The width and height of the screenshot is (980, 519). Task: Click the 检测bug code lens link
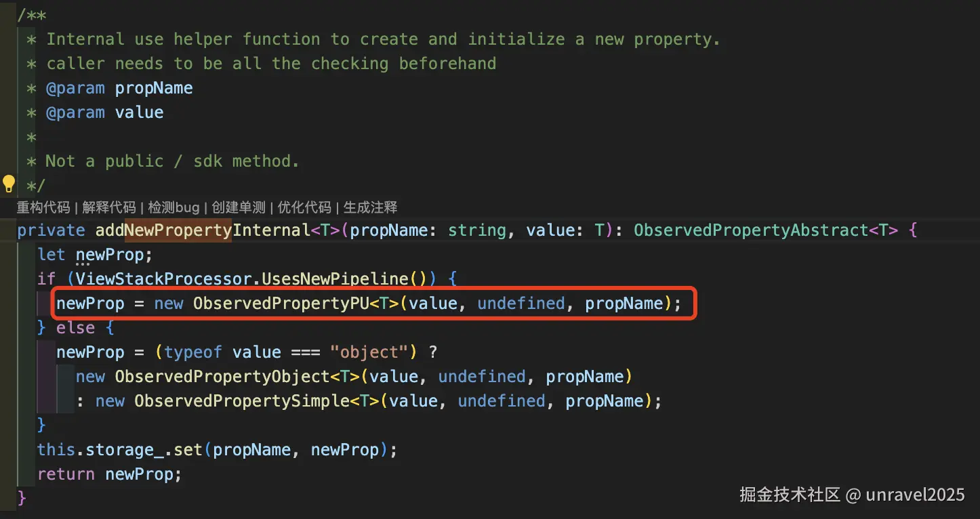(x=173, y=207)
